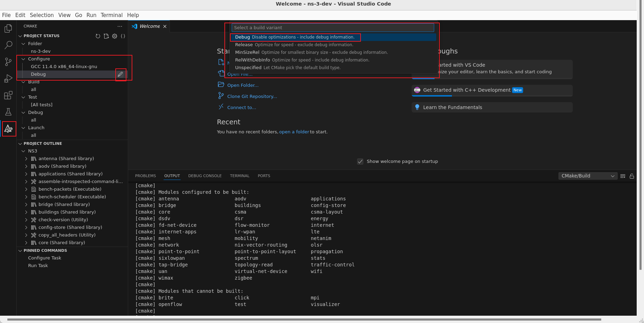
Task: Switch to the PORTS tab
Action: (264, 176)
